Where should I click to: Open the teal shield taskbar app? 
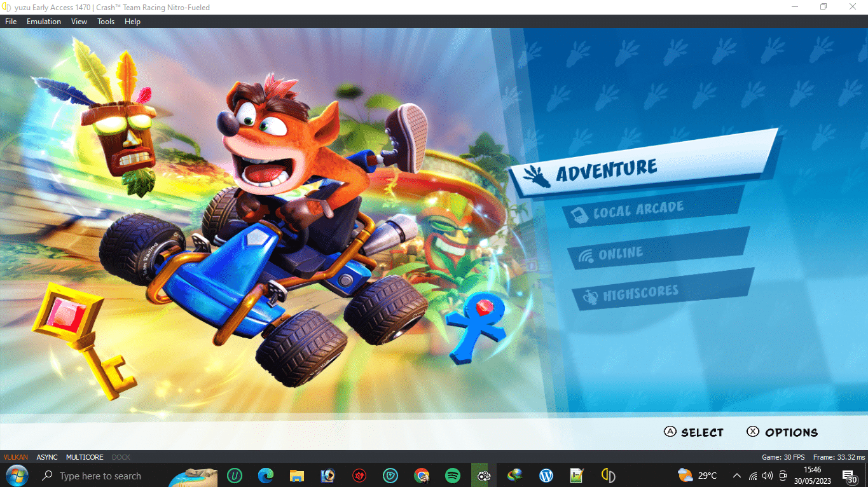[390, 476]
